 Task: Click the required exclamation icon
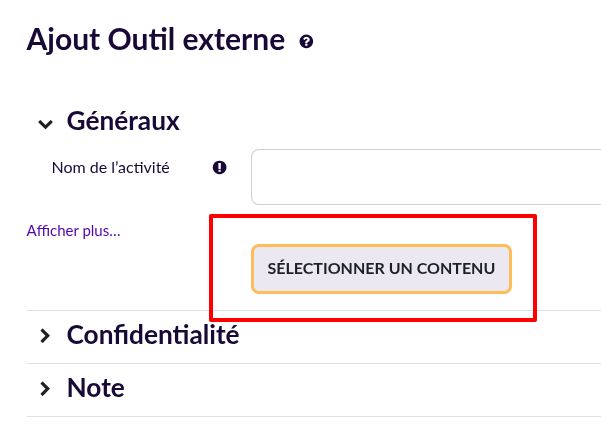(220, 168)
